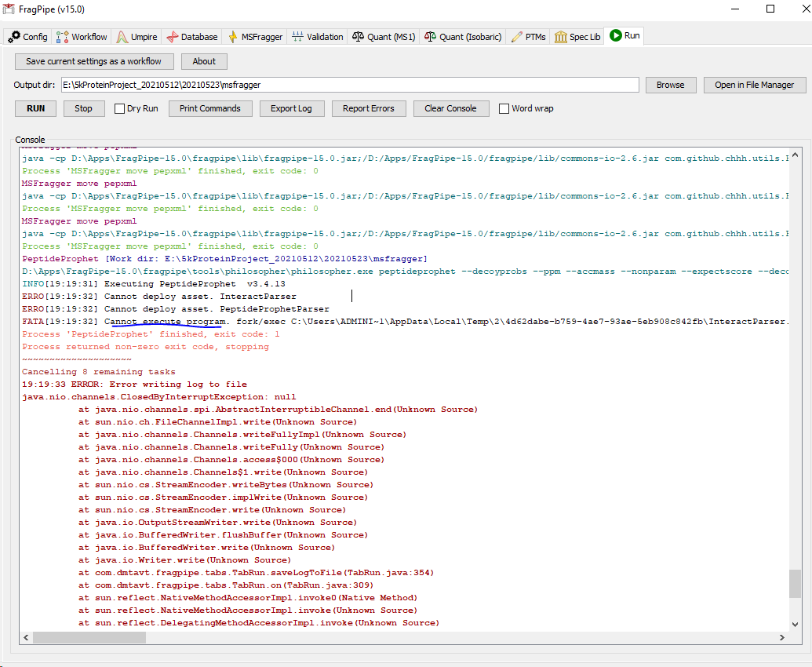Screen dimensions: 812x667
Task: Select the Quant (Isobaric) tab icon
Action: 430,36
